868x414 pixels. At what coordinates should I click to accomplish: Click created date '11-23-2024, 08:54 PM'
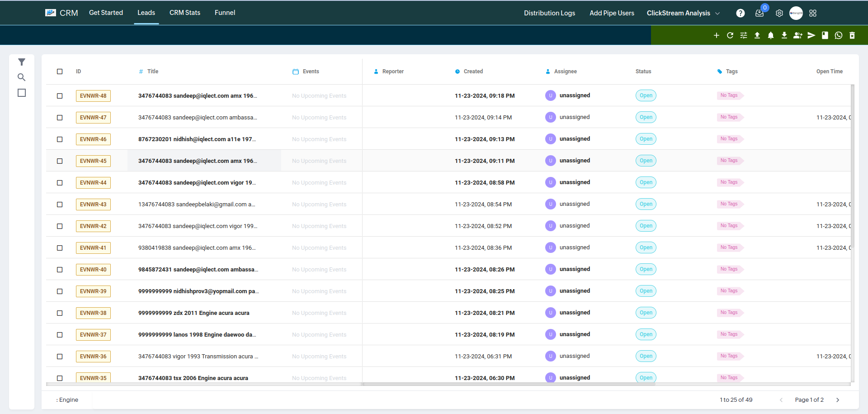click(x=483, y=205)
